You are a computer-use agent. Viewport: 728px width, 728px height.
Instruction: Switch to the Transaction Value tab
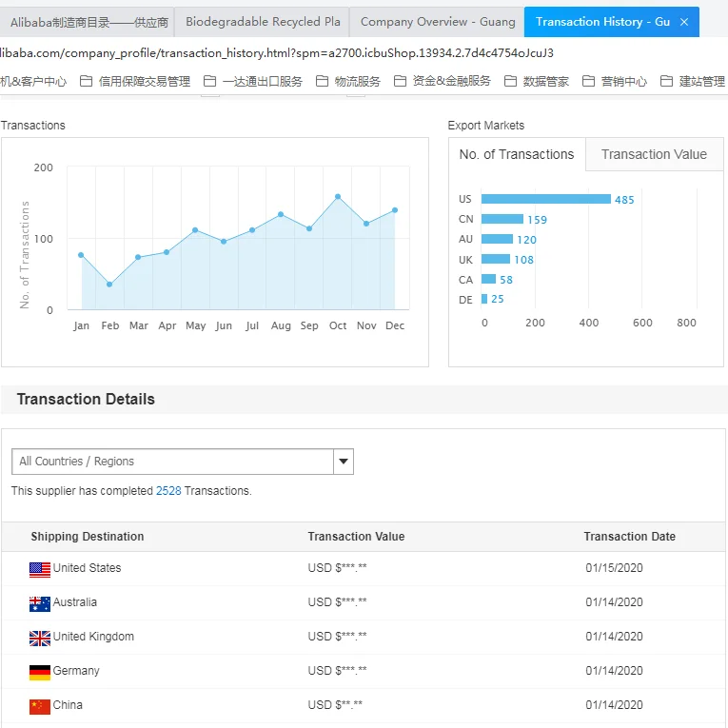(654, 154)
